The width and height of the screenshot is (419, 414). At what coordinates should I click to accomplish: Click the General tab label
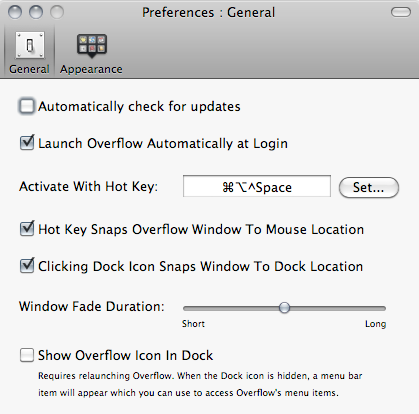click(29, 69)
